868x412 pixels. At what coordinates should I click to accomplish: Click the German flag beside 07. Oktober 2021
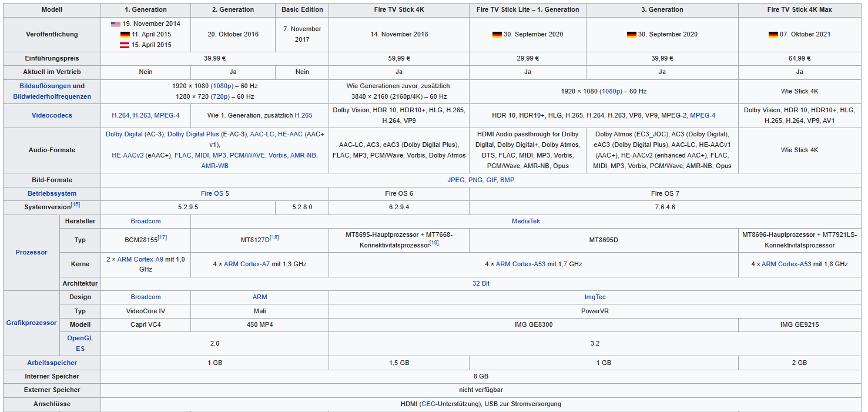[773, 34]
